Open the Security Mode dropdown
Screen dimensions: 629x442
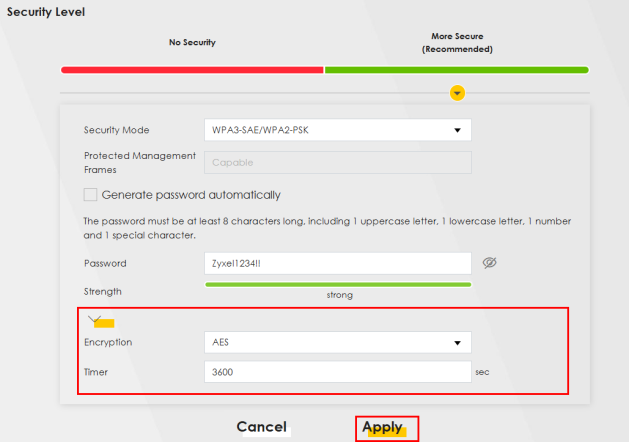point(336,130)
